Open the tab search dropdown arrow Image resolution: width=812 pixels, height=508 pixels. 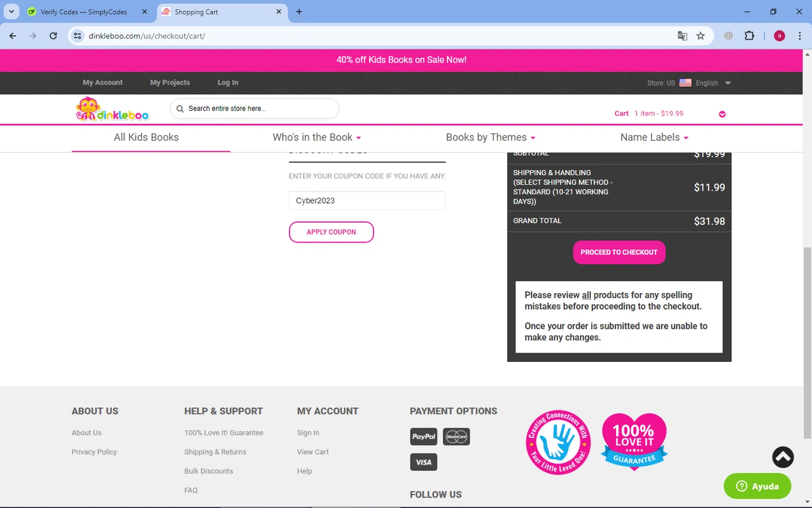[x=11, y=11]
